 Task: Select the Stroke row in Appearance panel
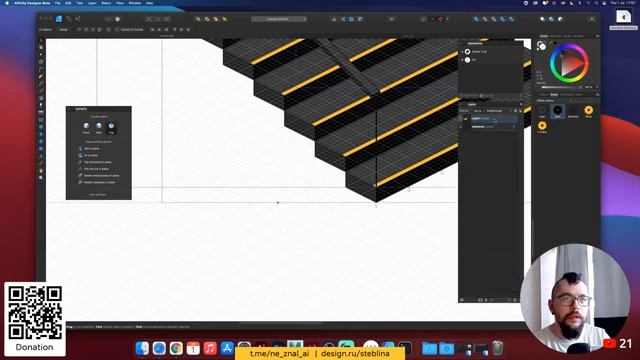(490, 51)
